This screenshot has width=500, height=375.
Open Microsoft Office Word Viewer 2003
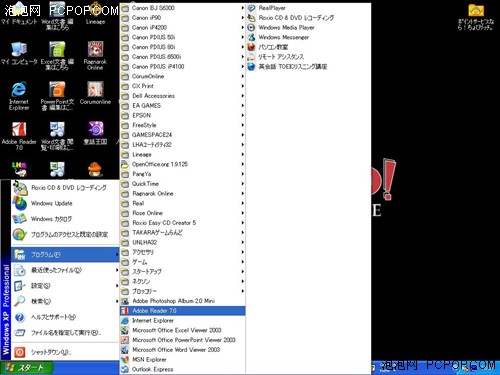[183, 350]
